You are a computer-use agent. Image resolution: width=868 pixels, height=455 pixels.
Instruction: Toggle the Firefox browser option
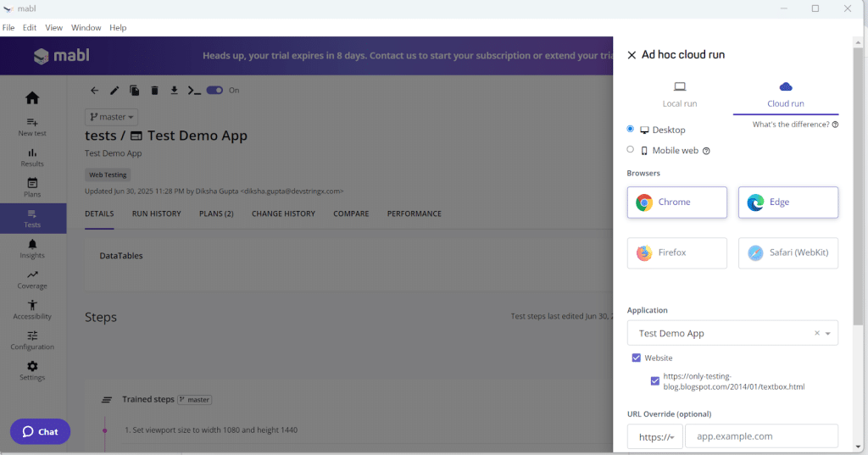pos(677,253)
